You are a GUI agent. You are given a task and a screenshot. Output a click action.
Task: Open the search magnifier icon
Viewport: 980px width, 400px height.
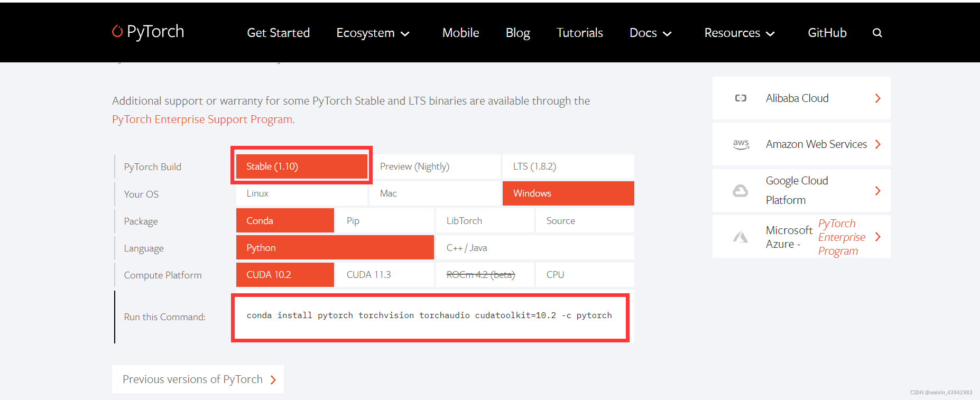[877, 33]
